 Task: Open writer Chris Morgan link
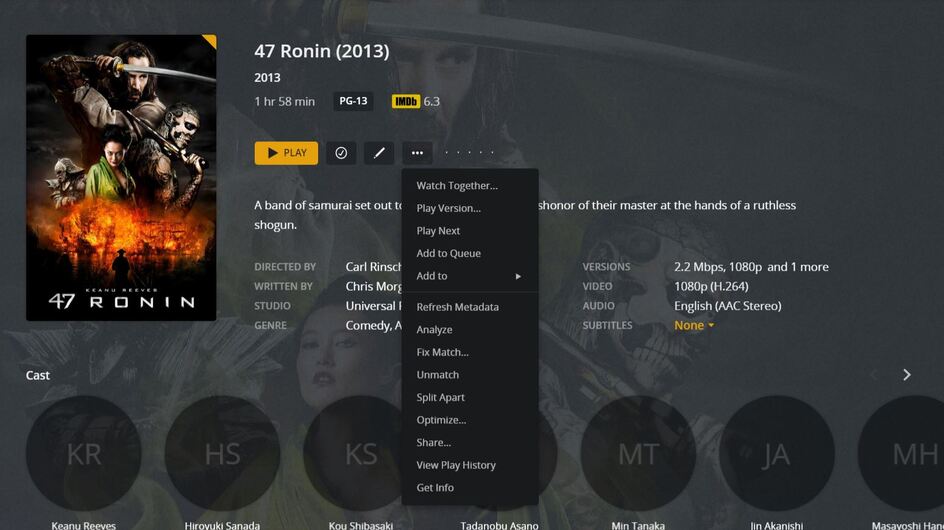point(373,287)
